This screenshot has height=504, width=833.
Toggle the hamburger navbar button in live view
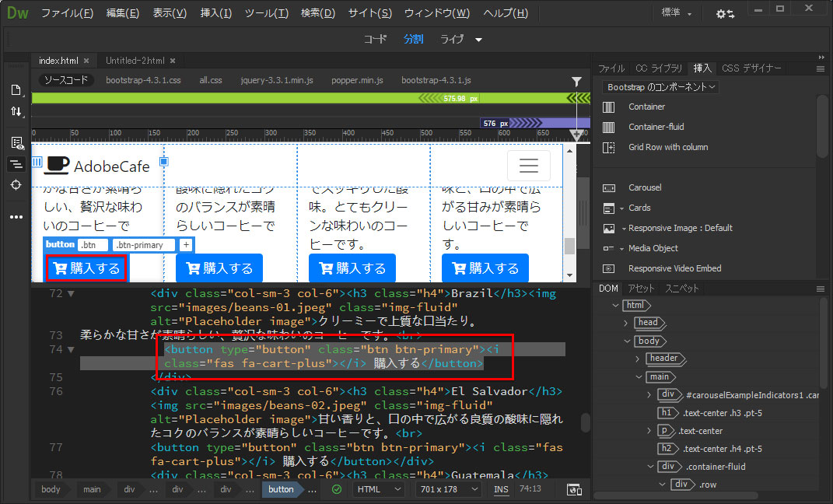tap(528, 166)
